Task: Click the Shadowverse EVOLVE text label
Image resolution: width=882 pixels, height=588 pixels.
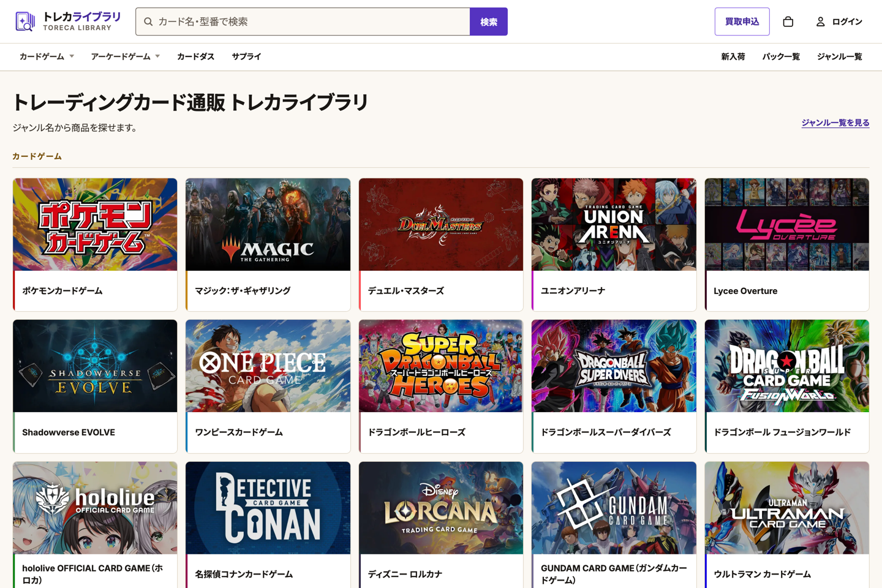Action: pyautogui.click(x=69, y=432)
